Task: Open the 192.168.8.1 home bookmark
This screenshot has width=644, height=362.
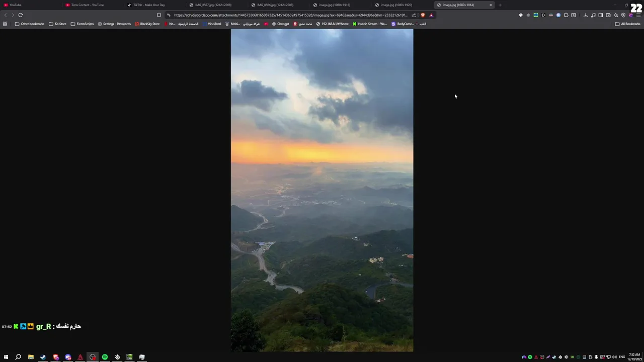Action: pyautogui.click(x=332, y=24)
